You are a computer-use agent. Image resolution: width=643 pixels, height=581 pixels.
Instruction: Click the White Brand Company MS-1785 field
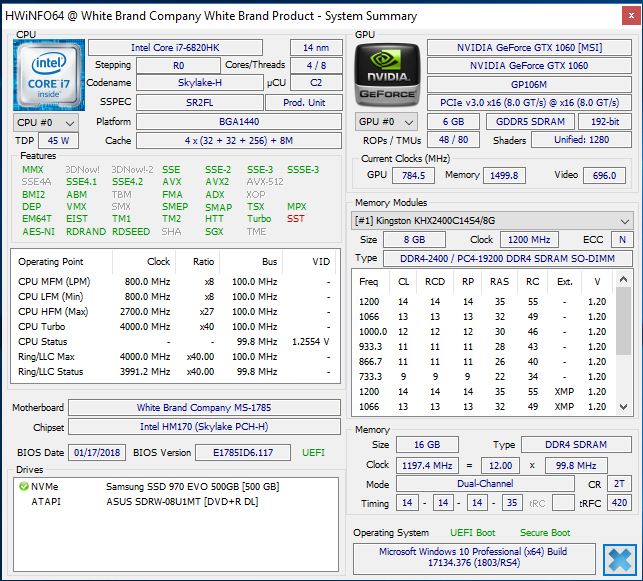[204, 408]
